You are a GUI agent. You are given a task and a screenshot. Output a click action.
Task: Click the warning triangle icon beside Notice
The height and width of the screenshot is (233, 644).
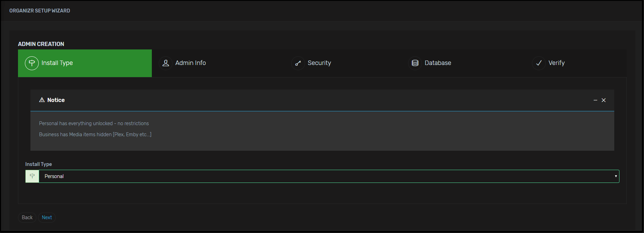[x=42, y=100]
